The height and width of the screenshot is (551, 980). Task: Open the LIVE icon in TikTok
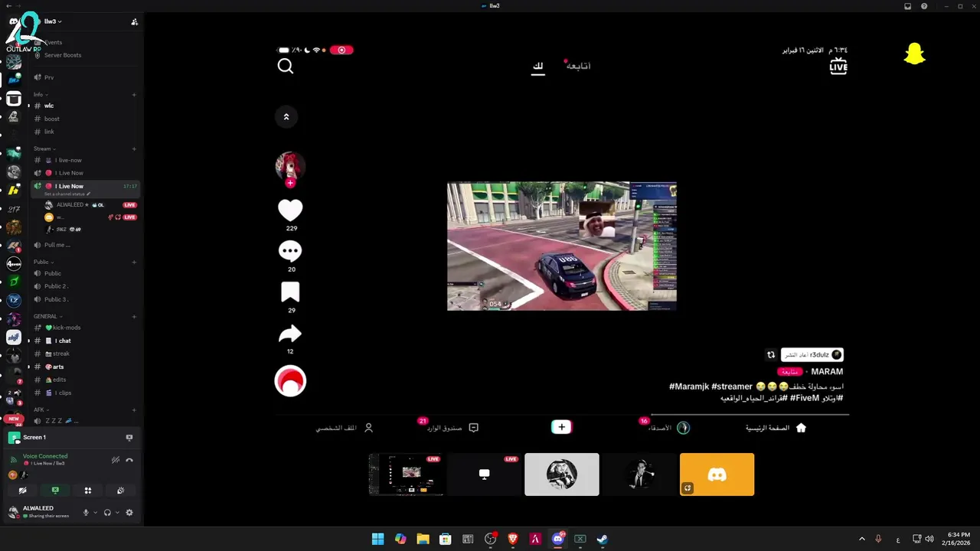point(838,66)
